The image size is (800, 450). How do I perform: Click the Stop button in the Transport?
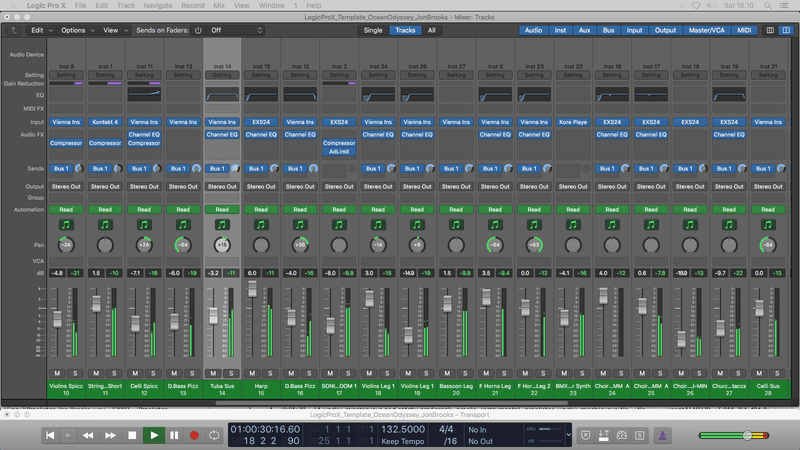point(132,435)
